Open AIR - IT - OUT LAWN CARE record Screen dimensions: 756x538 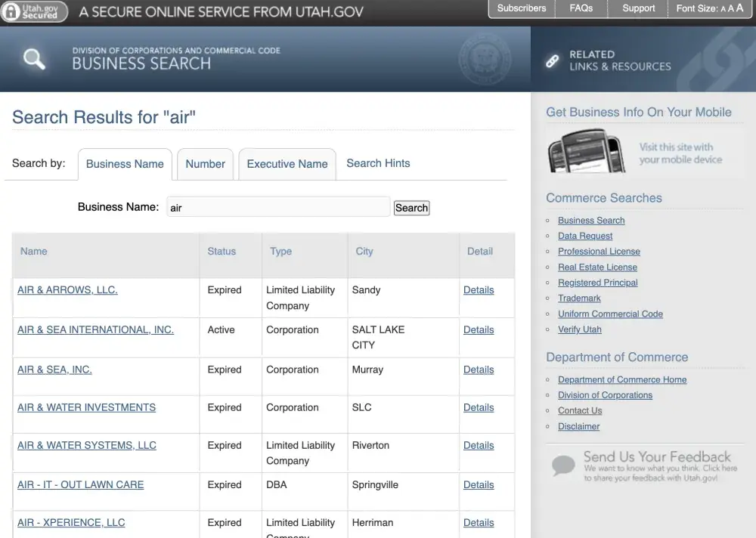pos(80,485)
